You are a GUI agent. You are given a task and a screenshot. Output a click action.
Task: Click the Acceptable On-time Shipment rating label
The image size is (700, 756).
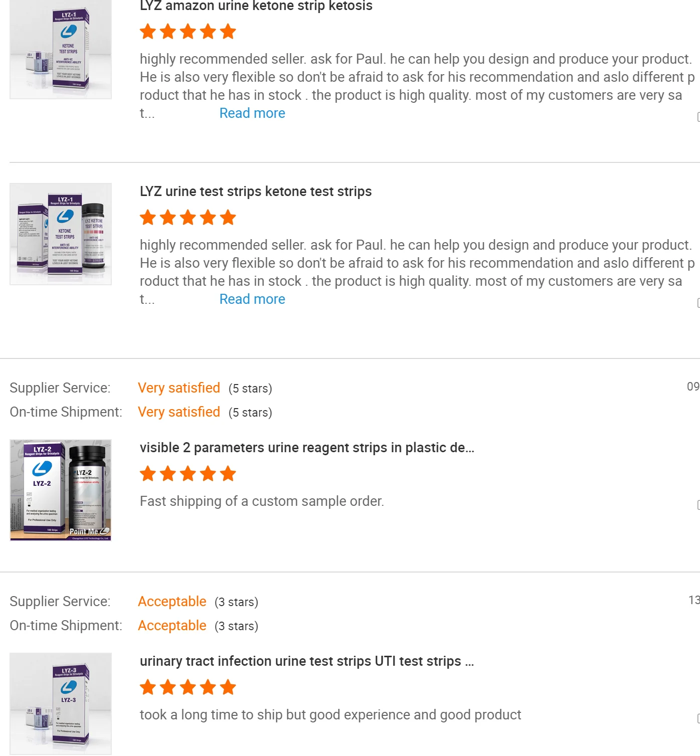172,625
